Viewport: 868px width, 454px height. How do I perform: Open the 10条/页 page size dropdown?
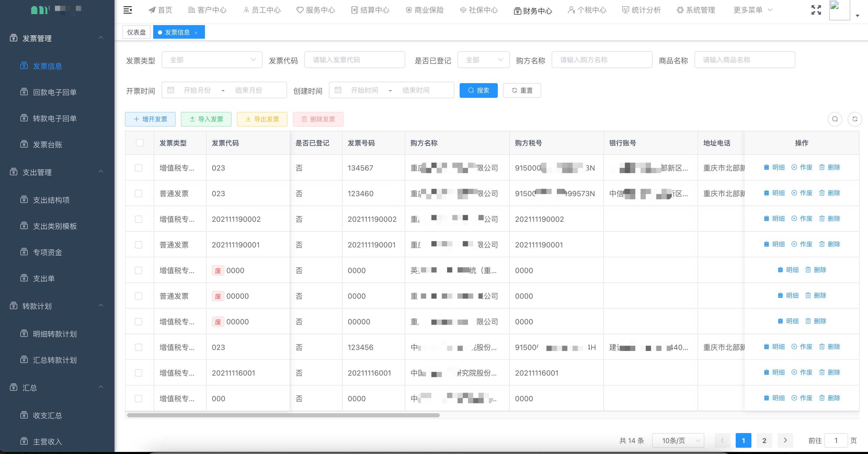(678, 440)
